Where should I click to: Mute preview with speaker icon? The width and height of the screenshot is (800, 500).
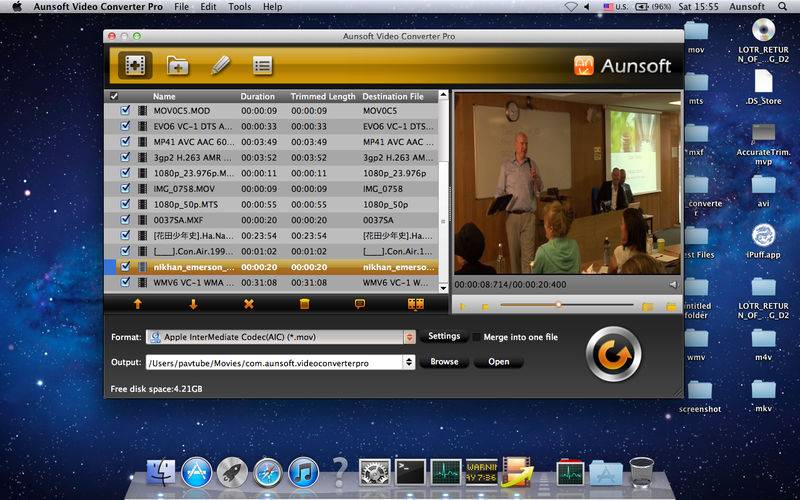click(673, 285)
